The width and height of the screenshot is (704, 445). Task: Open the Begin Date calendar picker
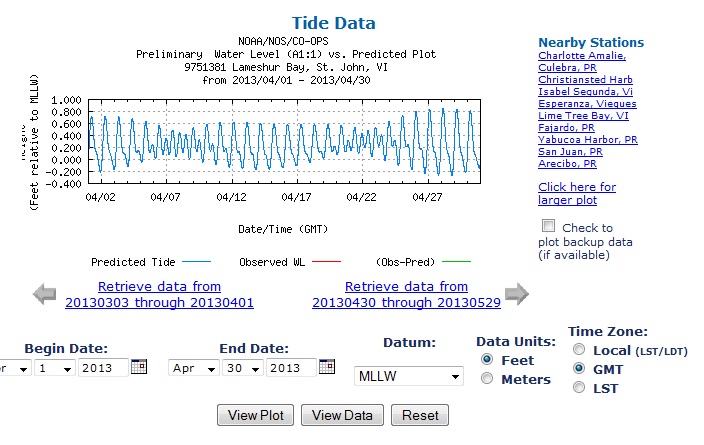click(x=139, y=367)
